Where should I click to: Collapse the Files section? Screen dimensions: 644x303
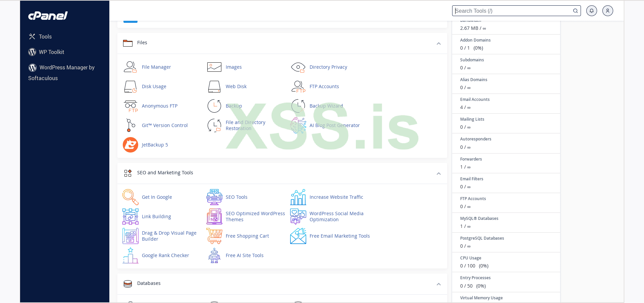439,44
